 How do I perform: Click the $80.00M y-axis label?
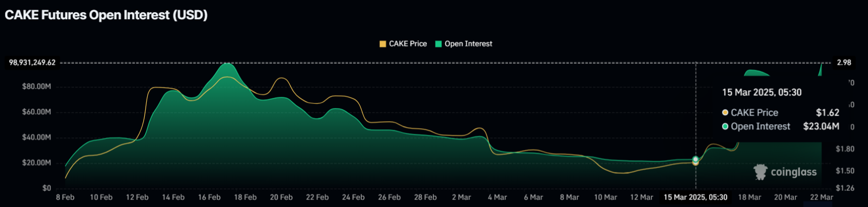tap(36, 87)
